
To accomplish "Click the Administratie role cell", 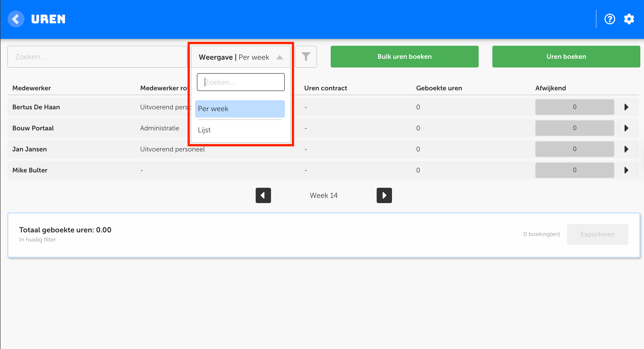I will 159,128.
